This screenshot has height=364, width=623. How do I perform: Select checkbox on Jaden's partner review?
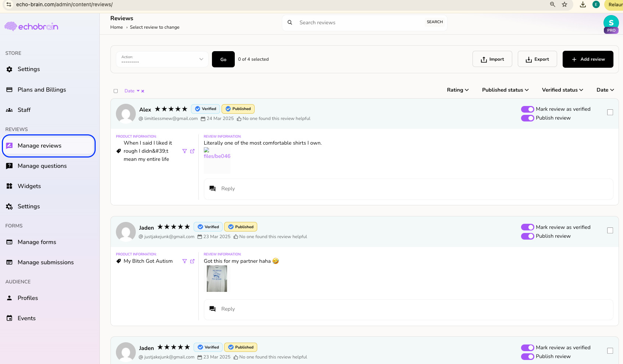(610, 230)
